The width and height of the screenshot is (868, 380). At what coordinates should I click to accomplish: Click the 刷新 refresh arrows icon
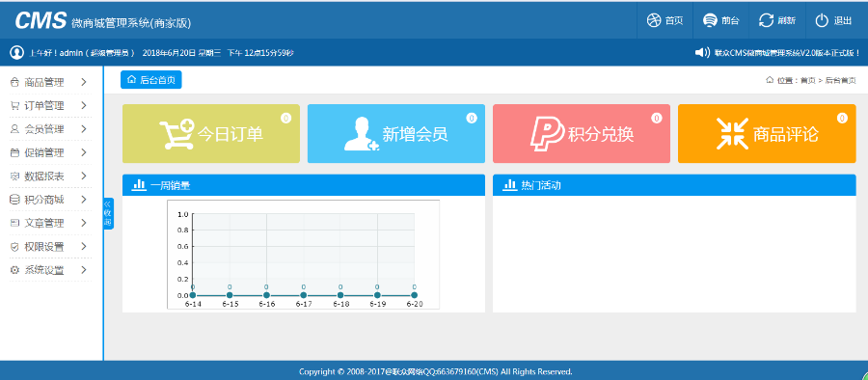(x=766, y=20)
